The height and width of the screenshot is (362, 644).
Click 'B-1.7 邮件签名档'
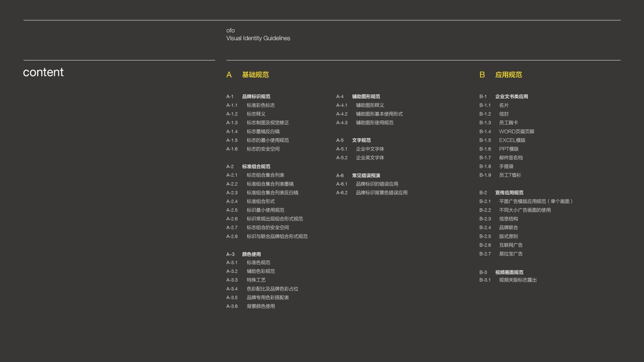(x=501, y=158)
